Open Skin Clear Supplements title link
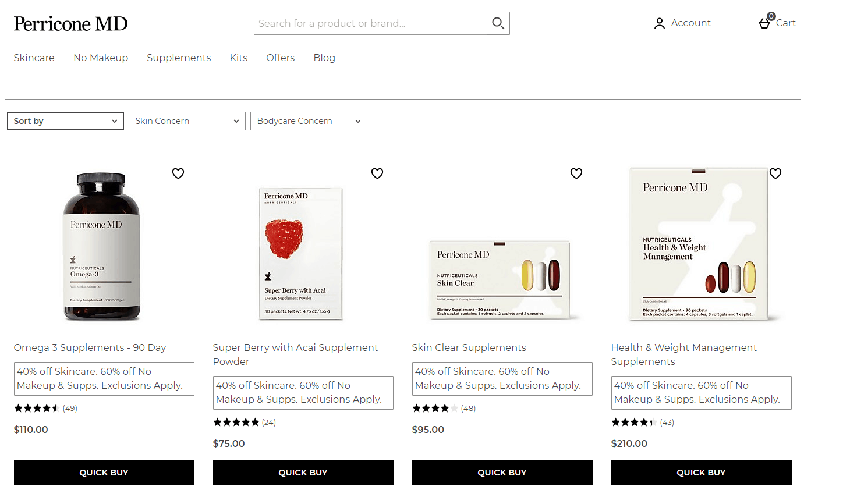The height and width of the screenshot is (504, 843). [x=469, y=347]
